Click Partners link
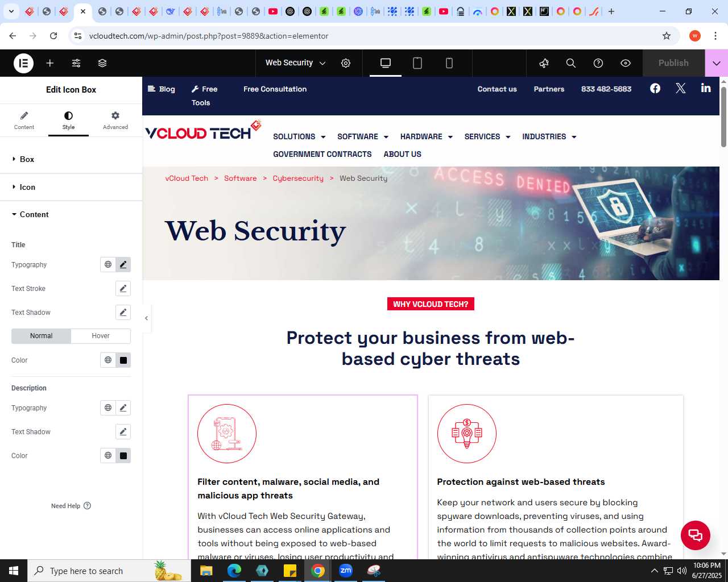This screenshot has height=582, width=728. pyautogui.click(x=549, y=89)
